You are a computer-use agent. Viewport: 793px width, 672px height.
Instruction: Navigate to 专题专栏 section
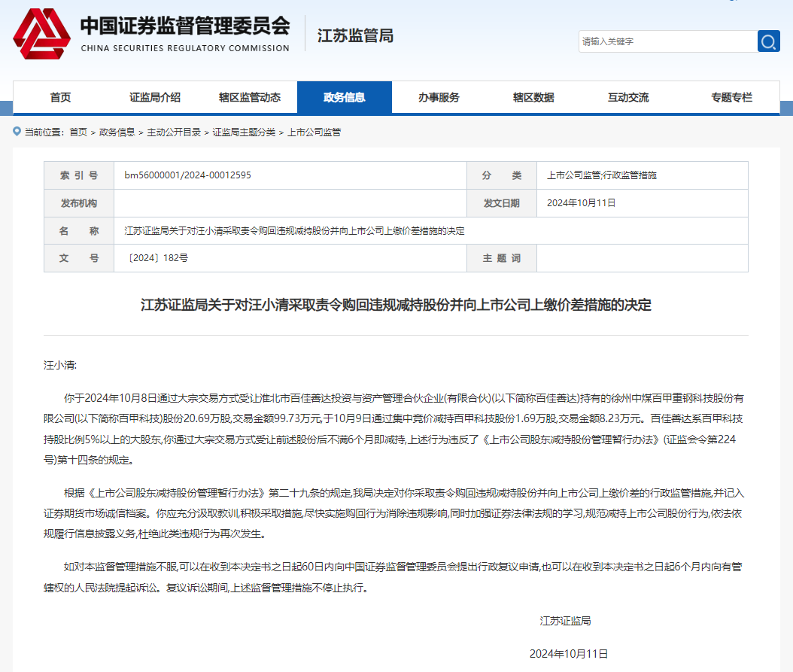(x=731, y=97)
